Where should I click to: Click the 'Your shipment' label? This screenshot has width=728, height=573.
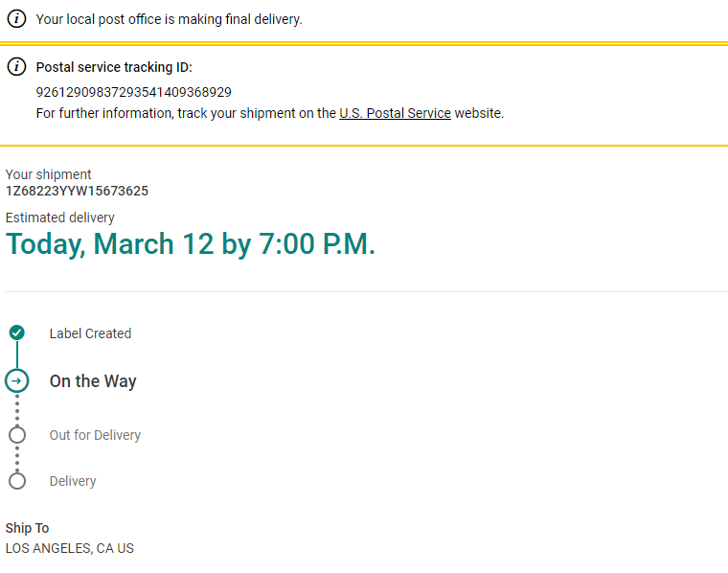48,174
